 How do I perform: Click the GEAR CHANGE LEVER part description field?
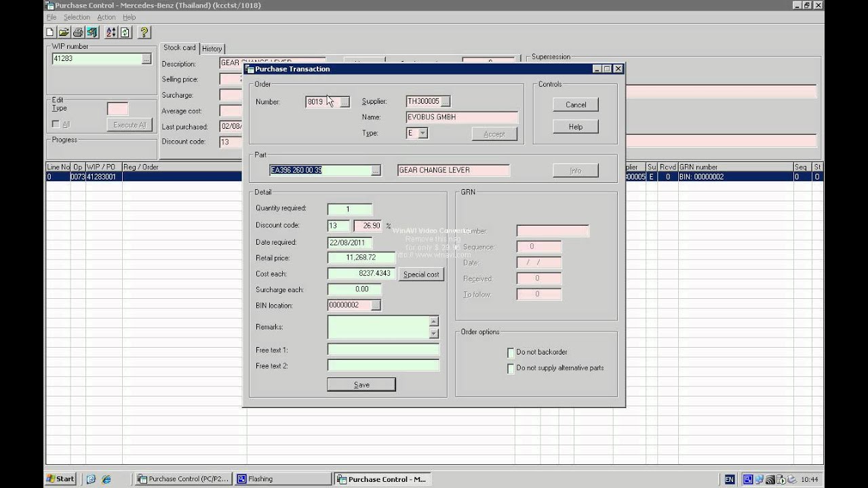[454, 170]
